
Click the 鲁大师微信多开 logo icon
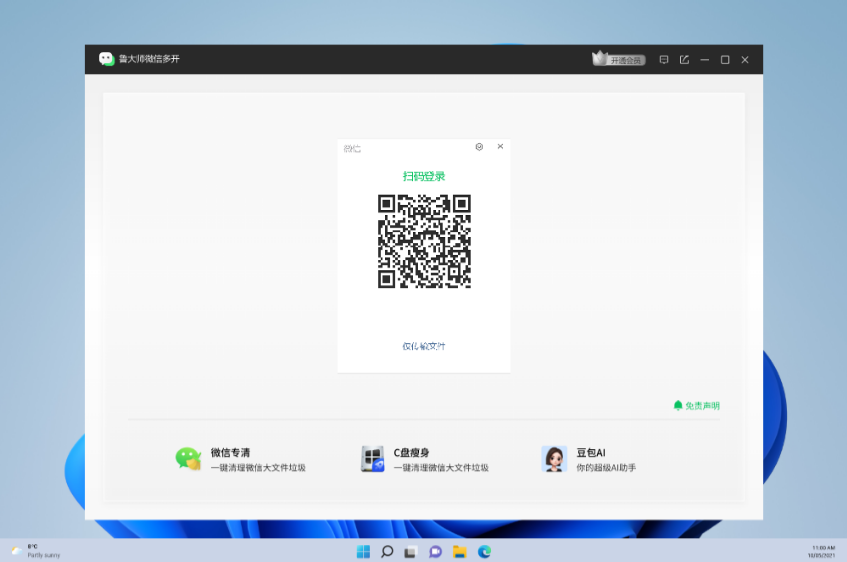[106, 59]
